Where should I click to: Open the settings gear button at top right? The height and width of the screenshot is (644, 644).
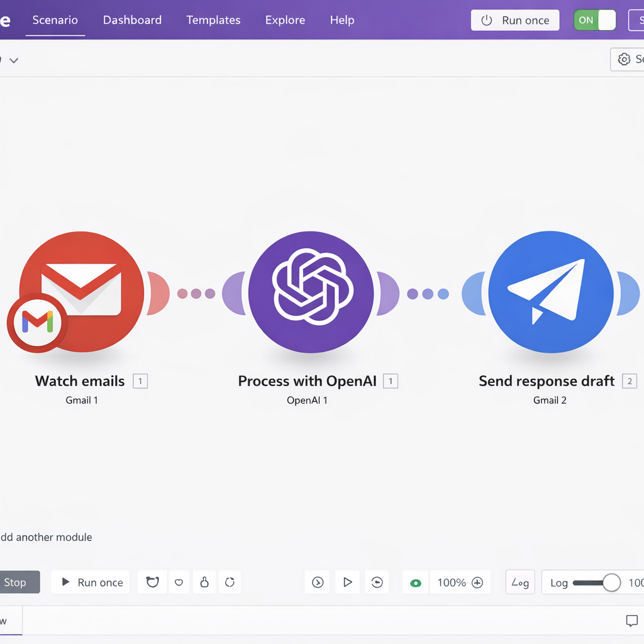pos(625,59)
